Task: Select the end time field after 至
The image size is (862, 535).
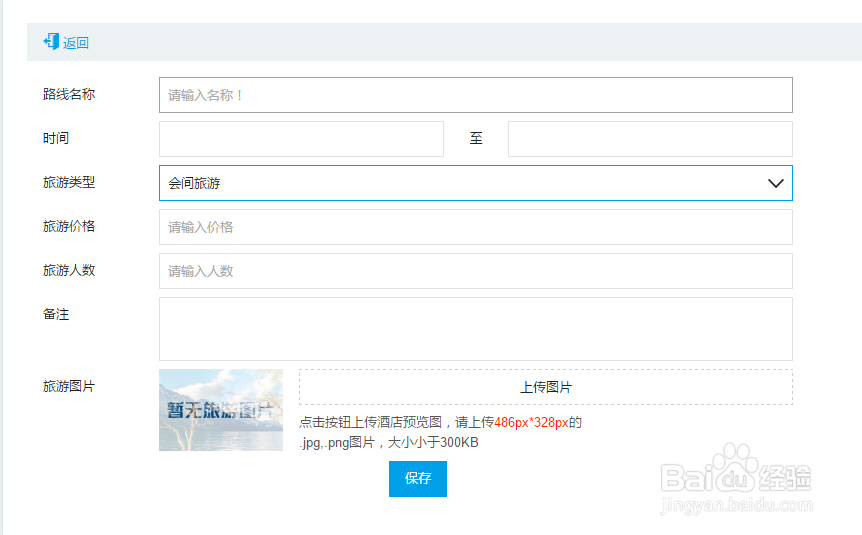Action: pyautogui.click(x=650, y=139)
